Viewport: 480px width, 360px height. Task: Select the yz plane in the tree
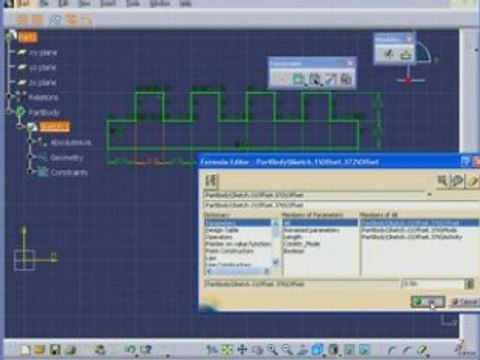(x=43, y=68)
